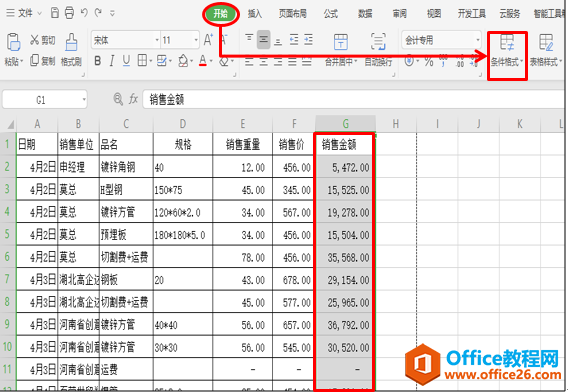Click the increase indent icon
This screenshot has height=392, width=568.
click(x=308, y=39)
